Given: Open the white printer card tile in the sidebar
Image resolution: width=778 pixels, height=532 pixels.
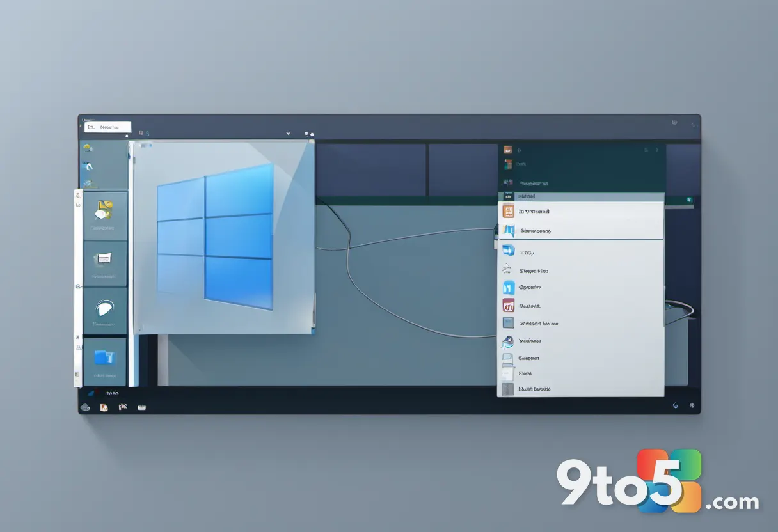Looking at the screenshot, I should tap(105, 263).
